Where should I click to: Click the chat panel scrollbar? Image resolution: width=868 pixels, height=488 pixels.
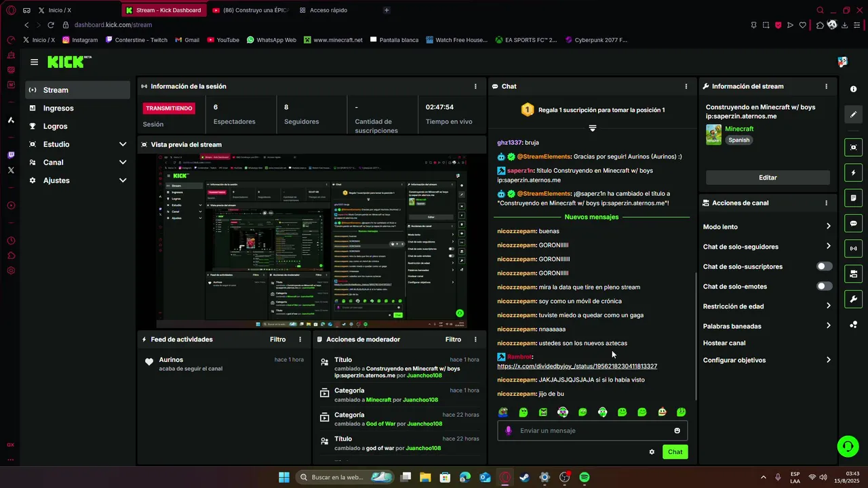click(696, 336)
